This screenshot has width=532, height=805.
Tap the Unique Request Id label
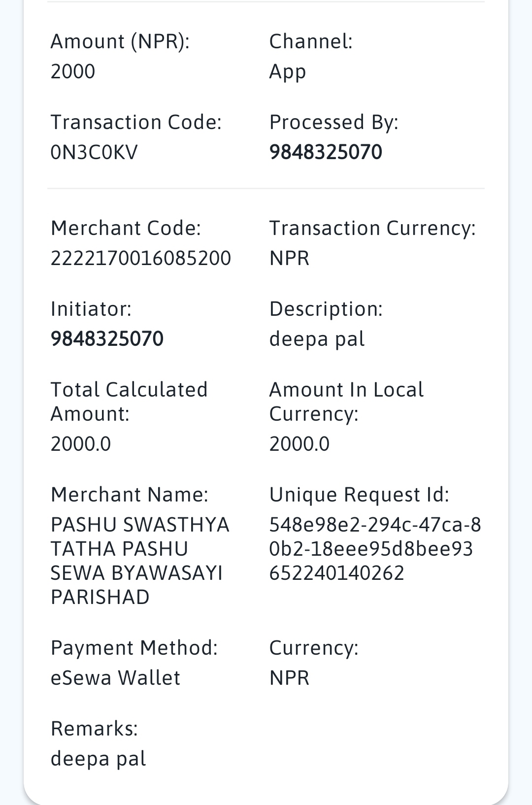pyautogui.click(x=359, y=494)
